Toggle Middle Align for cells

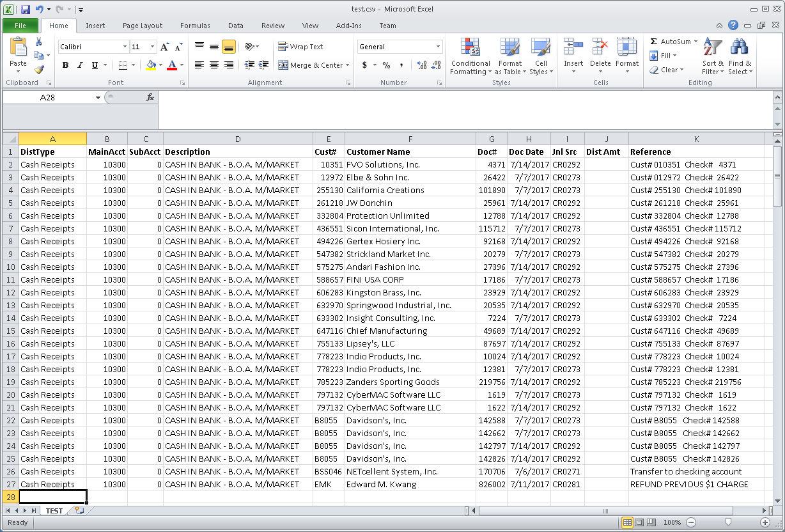214,47
